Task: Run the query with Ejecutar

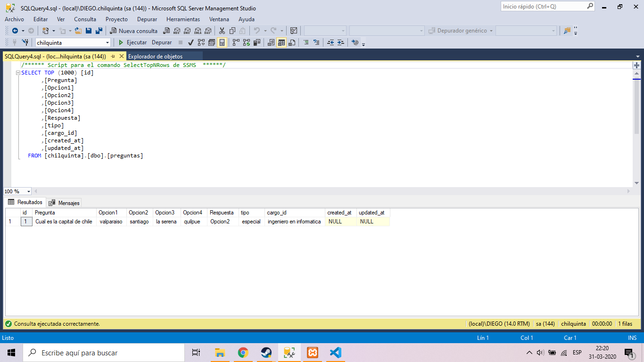Action: point(132,42)
